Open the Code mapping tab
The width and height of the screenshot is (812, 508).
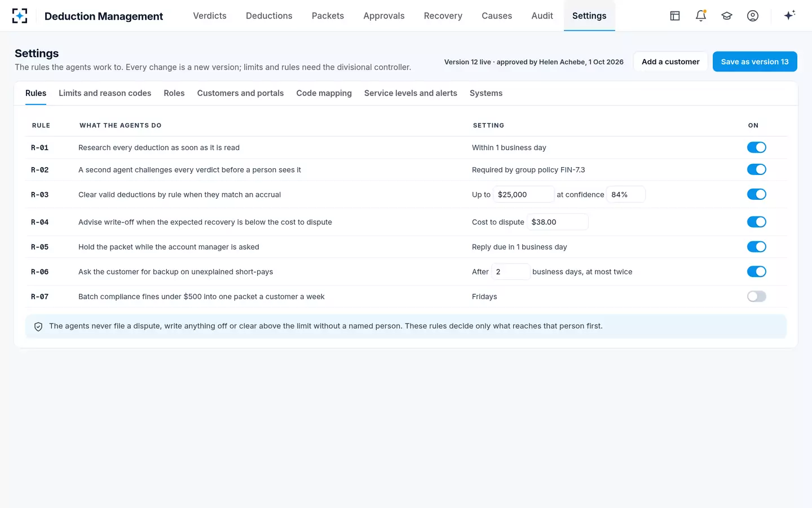(x=324, y=93)
